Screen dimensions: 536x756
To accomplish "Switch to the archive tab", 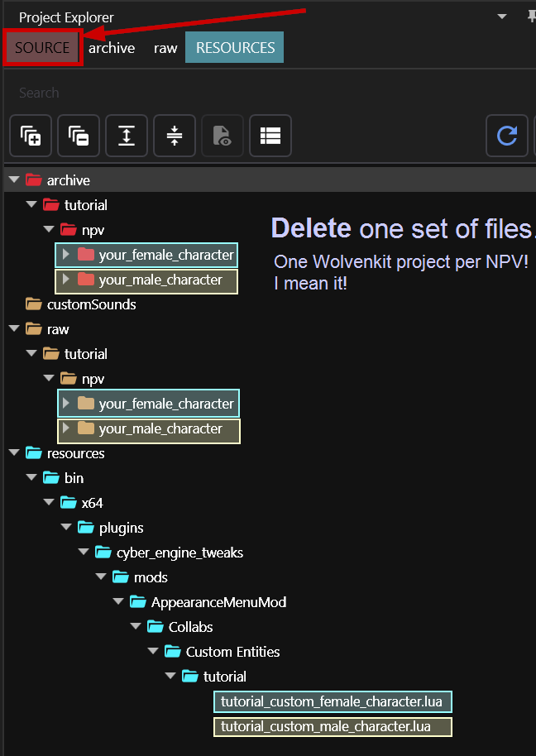I will coord(112,48).
